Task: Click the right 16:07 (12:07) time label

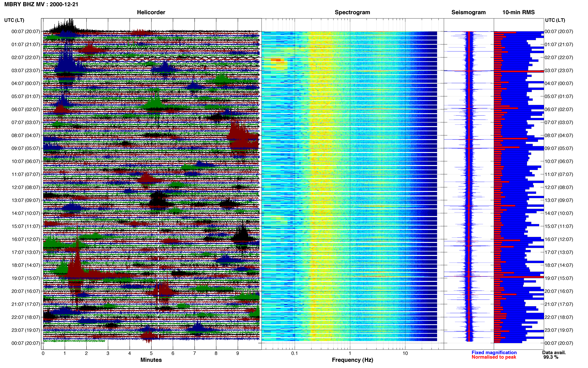Action: 559,239
